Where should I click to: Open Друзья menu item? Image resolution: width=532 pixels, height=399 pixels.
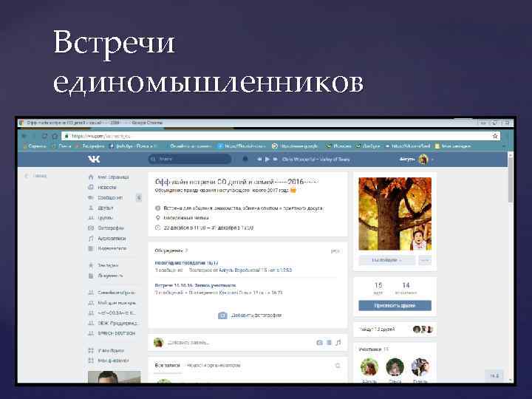tap(106, 208)
